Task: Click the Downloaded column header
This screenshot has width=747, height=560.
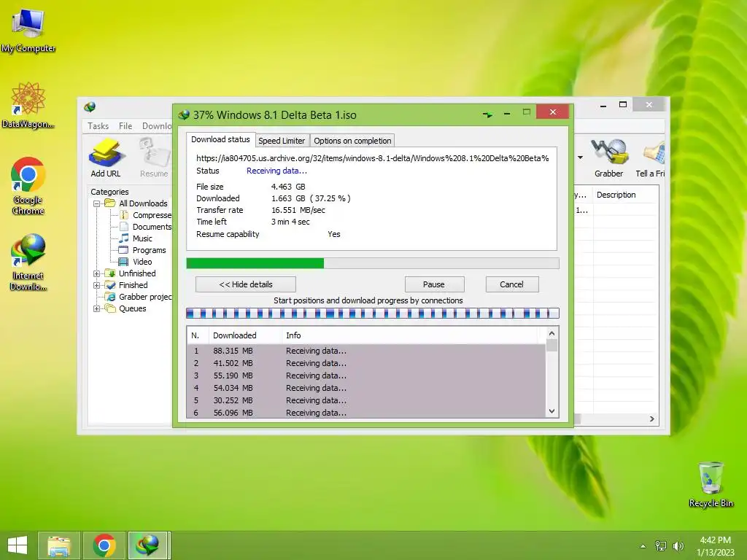Action: coord(245,335)
